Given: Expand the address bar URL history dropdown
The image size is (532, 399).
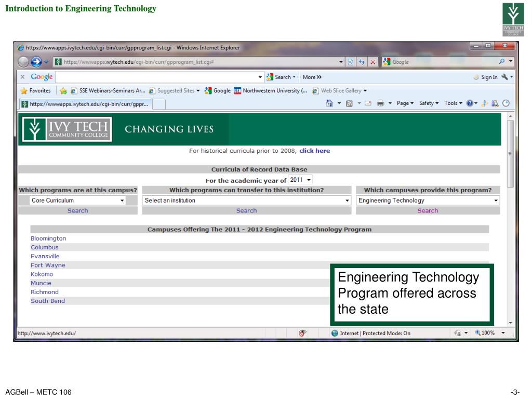Looking at the screenshot, I should pyautogui.click(x=341, y=62).
